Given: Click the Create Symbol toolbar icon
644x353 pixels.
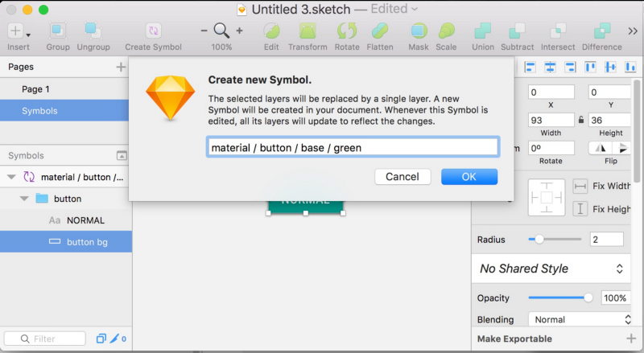Looking at the screenshot, I should click(x=153, y=31).
